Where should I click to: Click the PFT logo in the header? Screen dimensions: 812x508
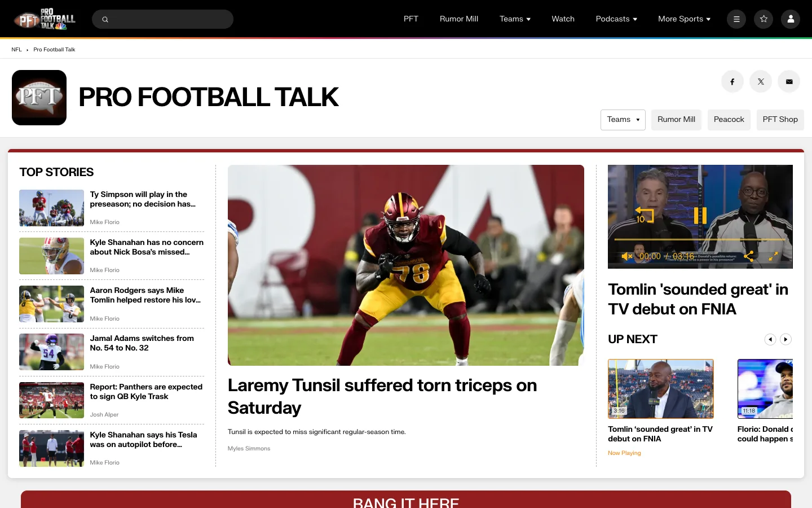click(x=45, y=19)
